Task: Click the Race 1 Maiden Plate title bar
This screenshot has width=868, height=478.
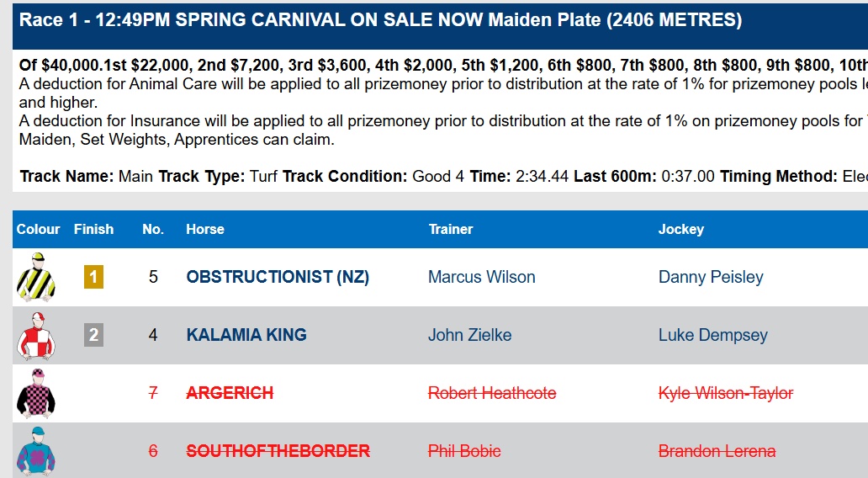Action: (380, 20)
